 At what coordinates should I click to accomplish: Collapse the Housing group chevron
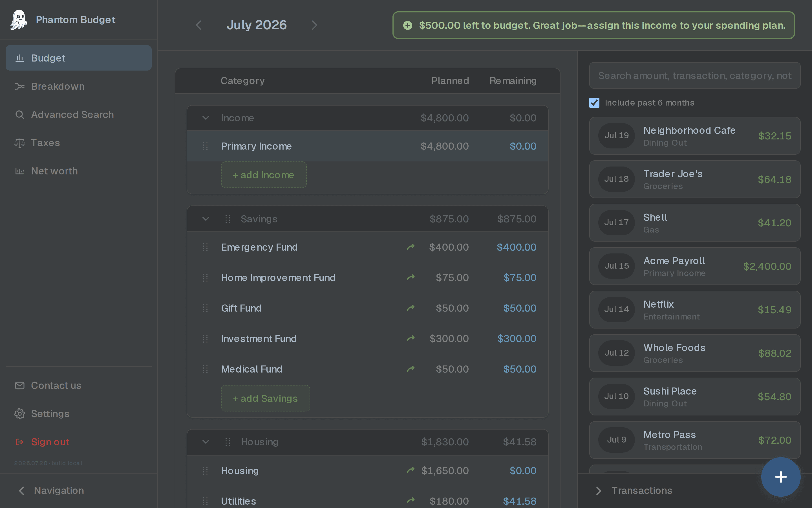coord(206,442)
